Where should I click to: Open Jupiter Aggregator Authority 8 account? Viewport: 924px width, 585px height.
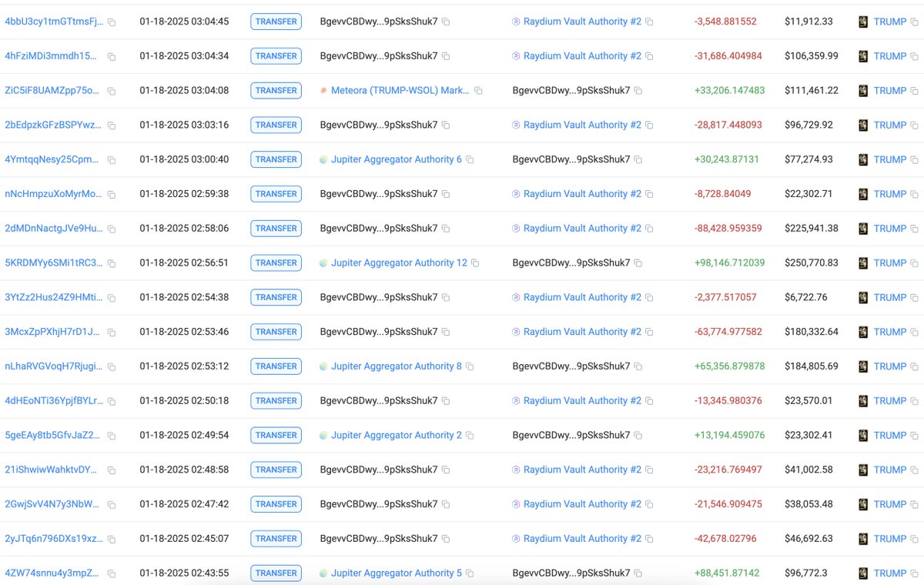point(397,366)
